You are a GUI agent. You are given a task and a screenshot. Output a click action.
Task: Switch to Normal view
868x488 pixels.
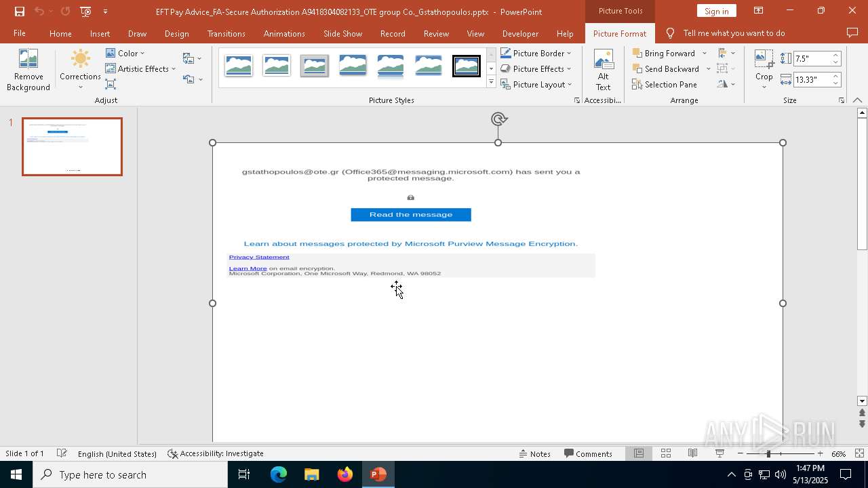[x=639, y=453]
